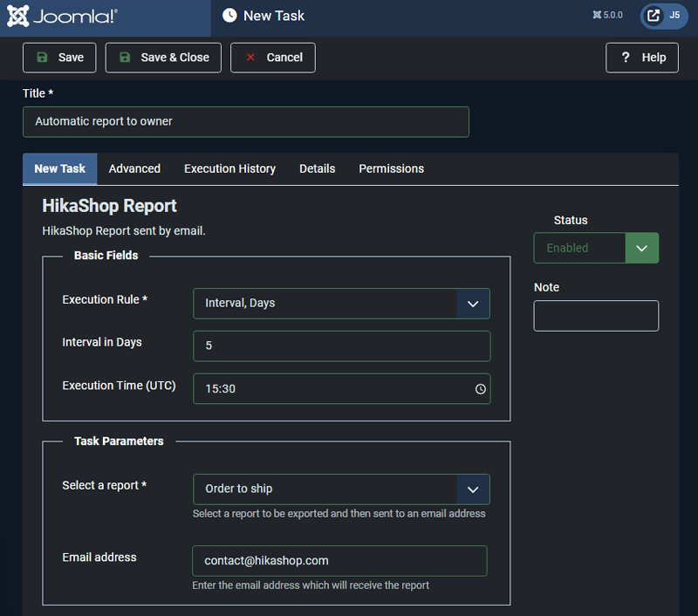Open the Permissions tab

pos(391,168)
